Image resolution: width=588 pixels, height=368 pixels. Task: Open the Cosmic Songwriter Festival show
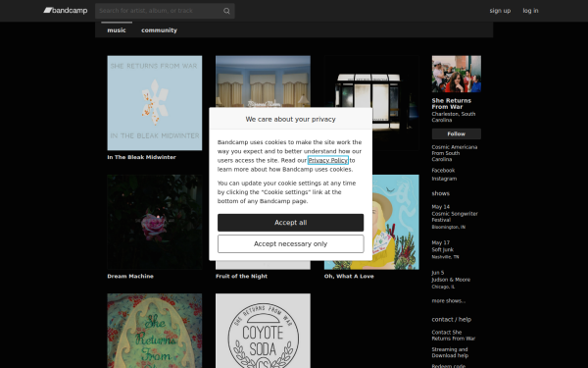(x=455, y=217)
